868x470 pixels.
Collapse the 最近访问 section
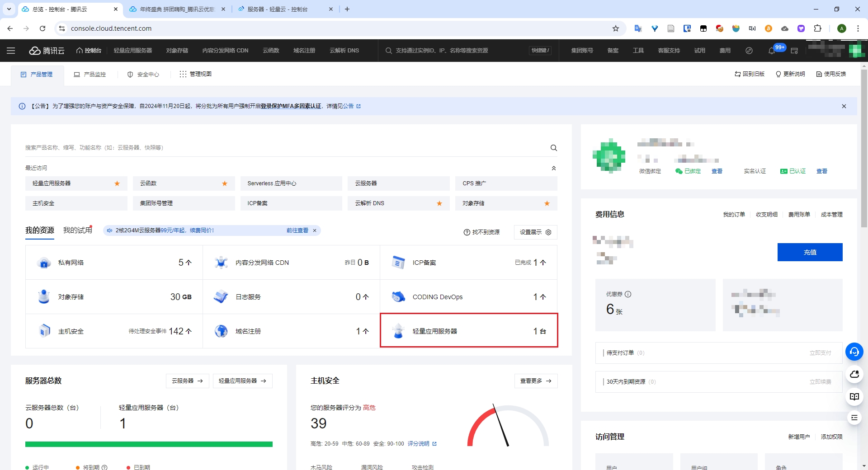coord(554,168)
